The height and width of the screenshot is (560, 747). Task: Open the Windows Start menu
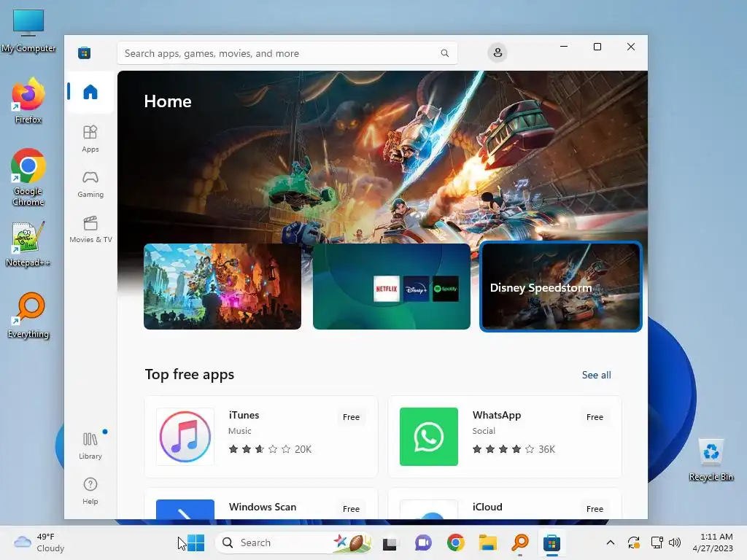196,542
